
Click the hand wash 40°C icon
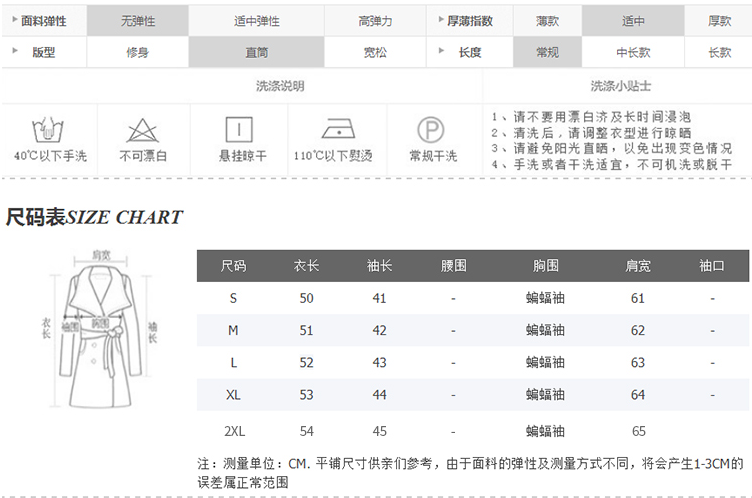(x=48, y=130)
